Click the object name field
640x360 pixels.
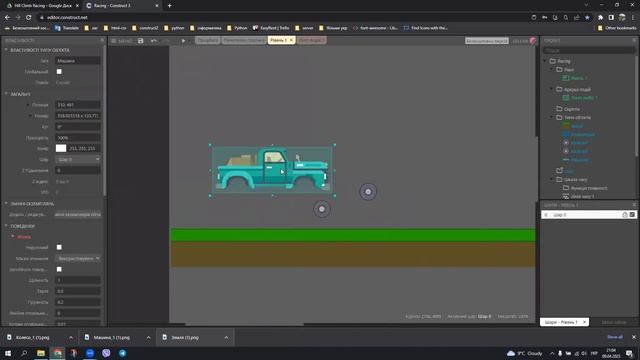tap(78, 61)
